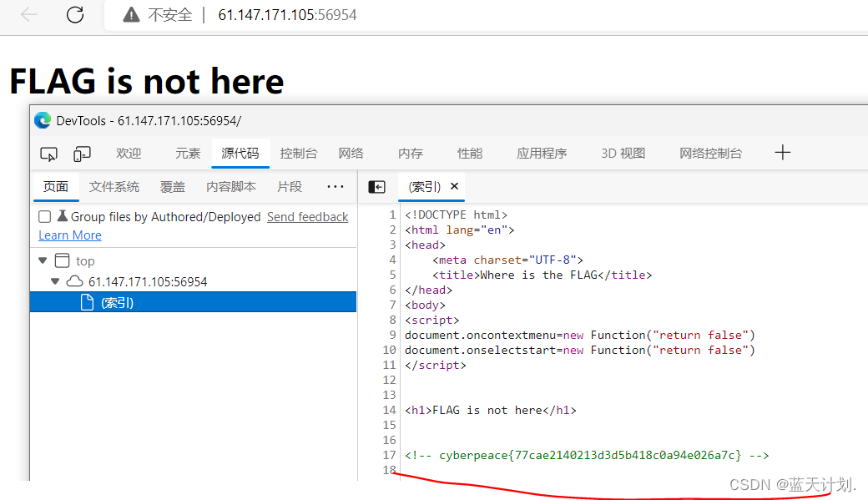The width and height of the screenshot is (868, 500).
Task: Select the 页面 sub-tab
Action: (x=56, y=187)
